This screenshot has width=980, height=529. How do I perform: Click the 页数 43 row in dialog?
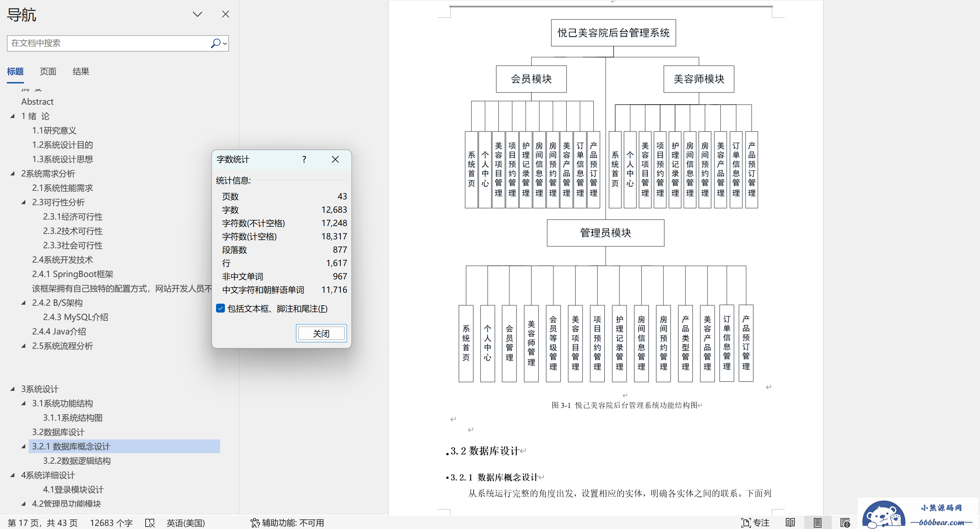[284, 196]
